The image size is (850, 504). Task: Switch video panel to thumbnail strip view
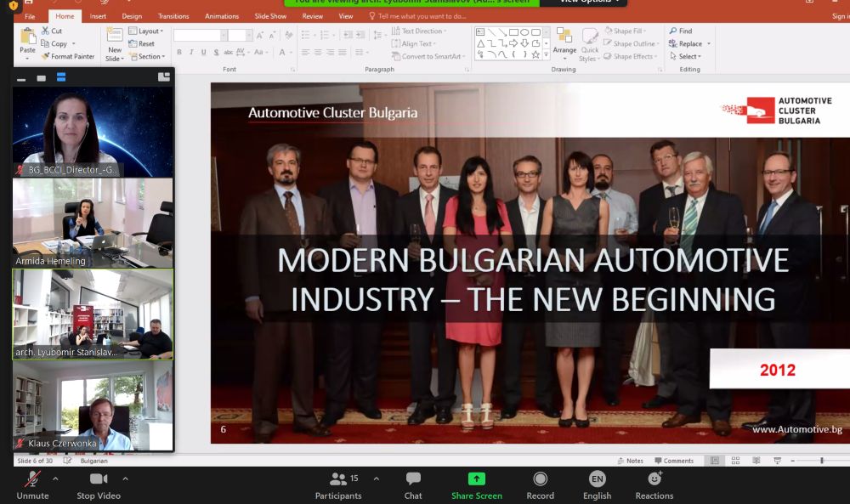[61, 77]
